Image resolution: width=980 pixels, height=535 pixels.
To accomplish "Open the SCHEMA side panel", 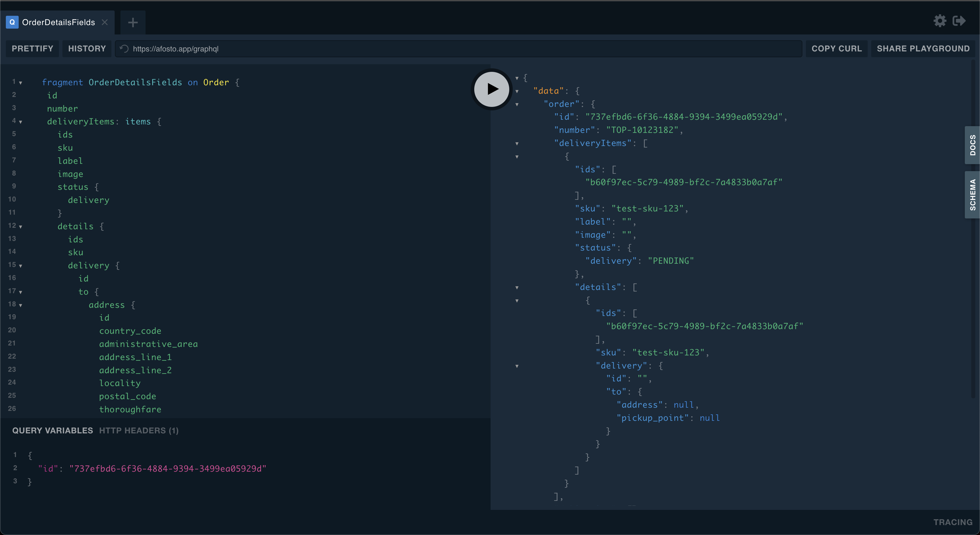I will [x=972, y=194].
